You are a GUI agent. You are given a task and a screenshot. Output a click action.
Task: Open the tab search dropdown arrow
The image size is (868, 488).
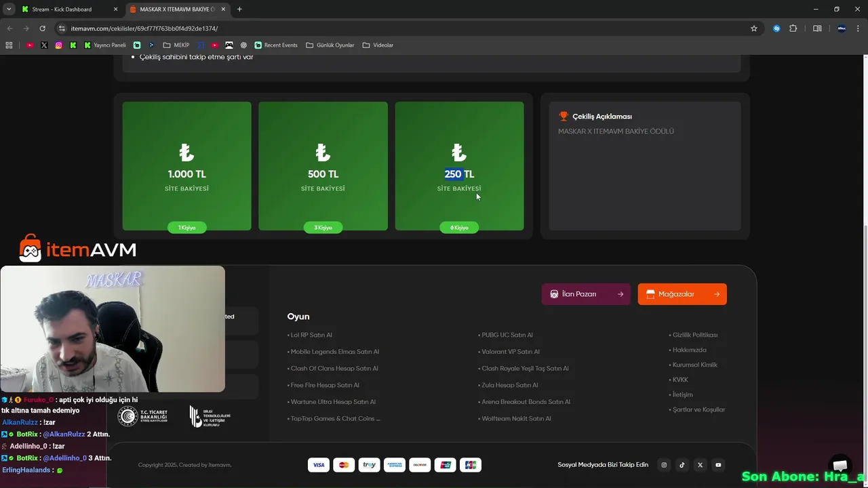coord(9,9)
